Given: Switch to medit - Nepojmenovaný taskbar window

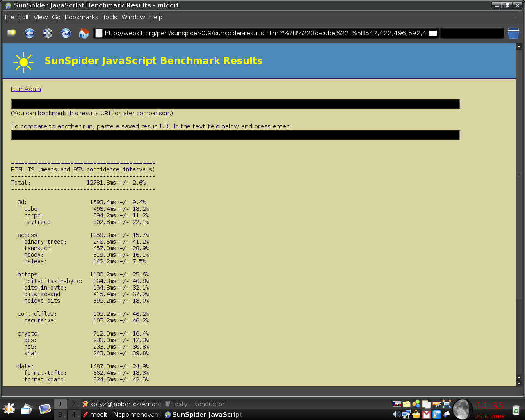Looking at the screenshot, I should (122, 415).
